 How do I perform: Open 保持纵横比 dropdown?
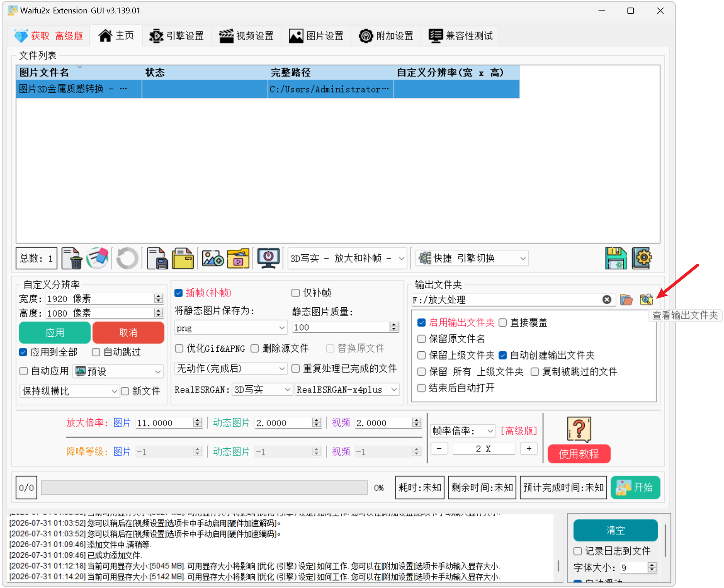(69, 391)
